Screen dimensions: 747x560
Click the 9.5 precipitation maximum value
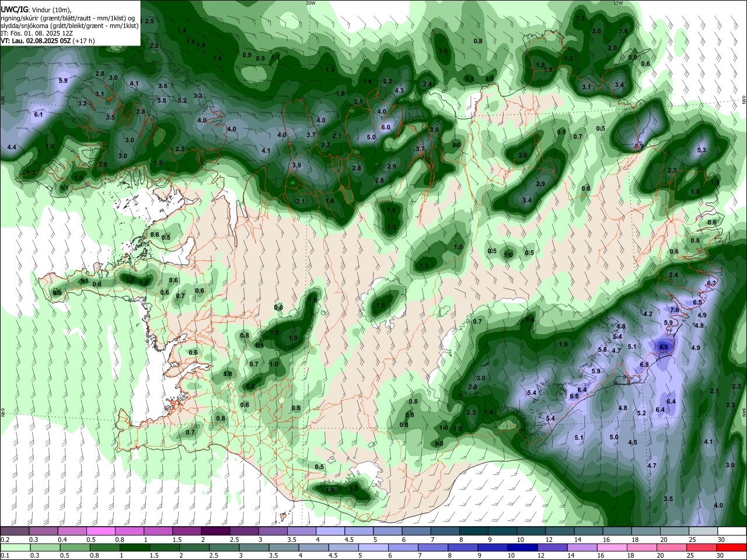pyautogui.click(x=664, y=347)
